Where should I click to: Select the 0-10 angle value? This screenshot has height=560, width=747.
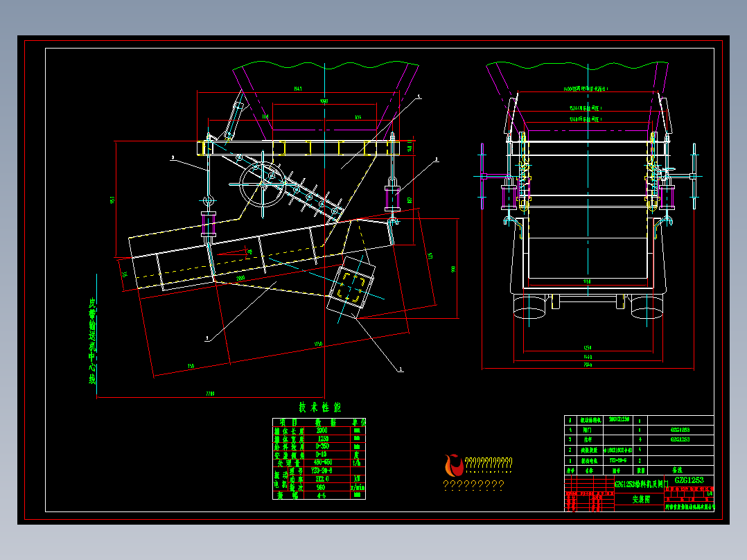(322, 455)
